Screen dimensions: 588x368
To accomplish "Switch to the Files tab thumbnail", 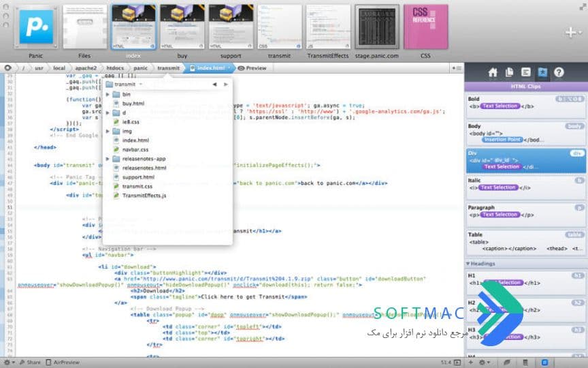I will [x=85, y=27].
